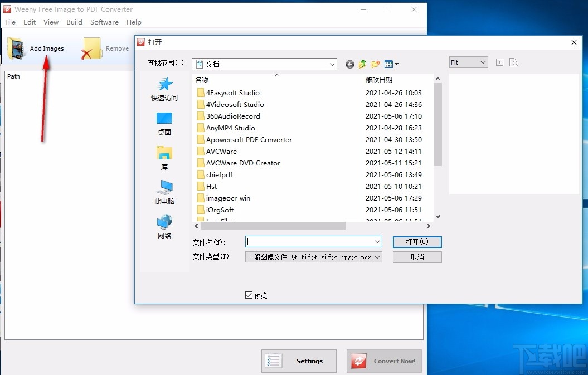Go up one folder level using the folder-up icon

tap(362, 64)
